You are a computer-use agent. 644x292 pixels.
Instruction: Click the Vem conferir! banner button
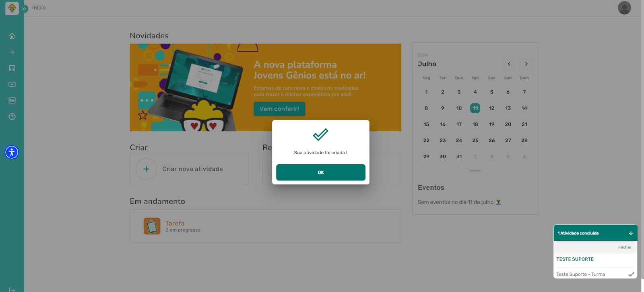tap(279, 109)
